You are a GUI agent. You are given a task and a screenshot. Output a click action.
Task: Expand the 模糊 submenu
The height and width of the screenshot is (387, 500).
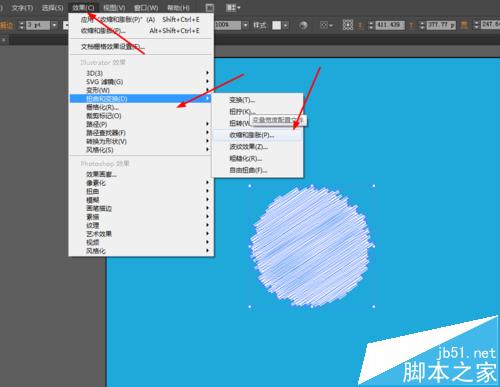(141, 200)
